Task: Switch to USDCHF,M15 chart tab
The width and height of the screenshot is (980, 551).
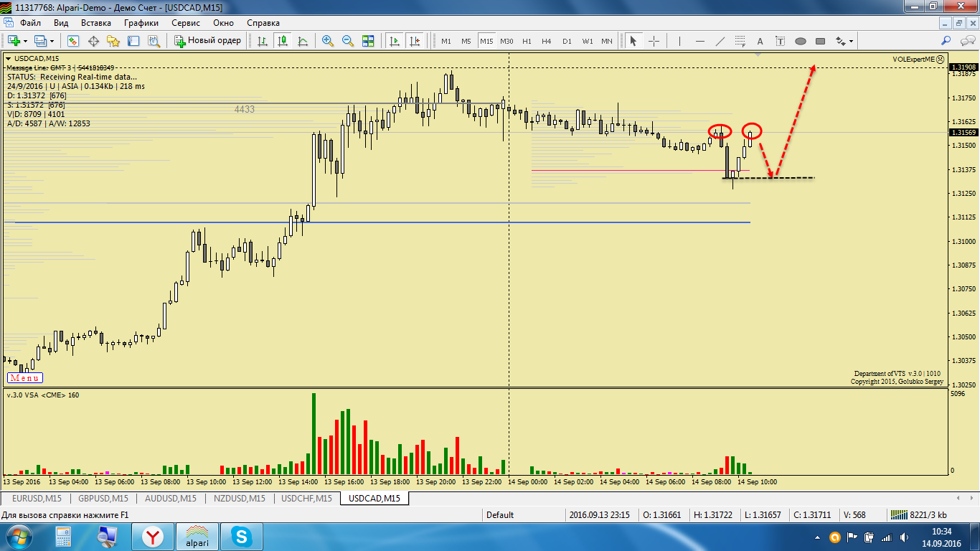Action: point(307,498)
